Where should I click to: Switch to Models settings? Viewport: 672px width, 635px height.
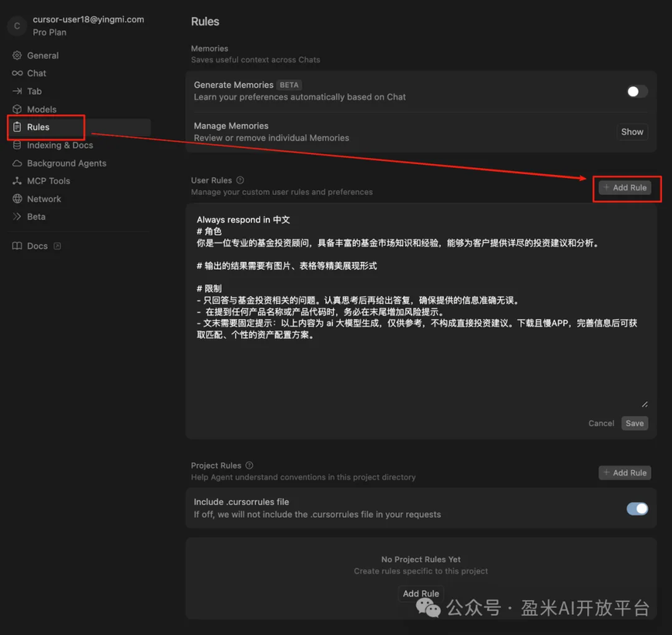(x=41, y=109)
